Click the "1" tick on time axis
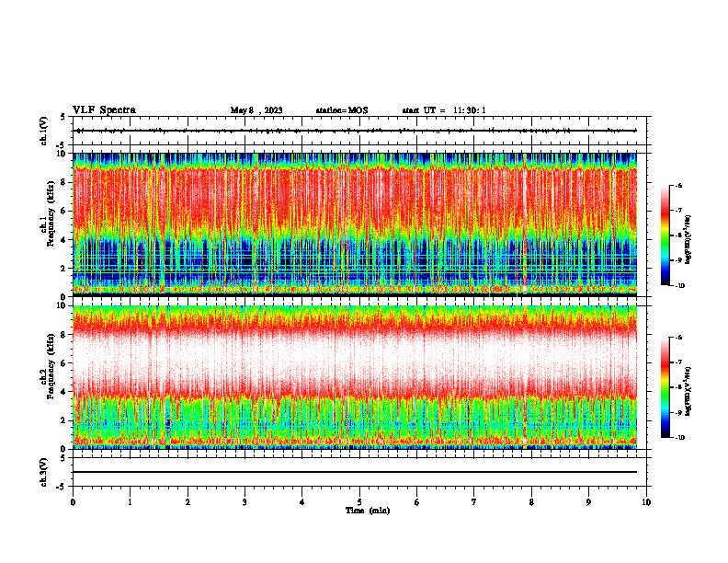The image size is (728, 563). [130, 502]
